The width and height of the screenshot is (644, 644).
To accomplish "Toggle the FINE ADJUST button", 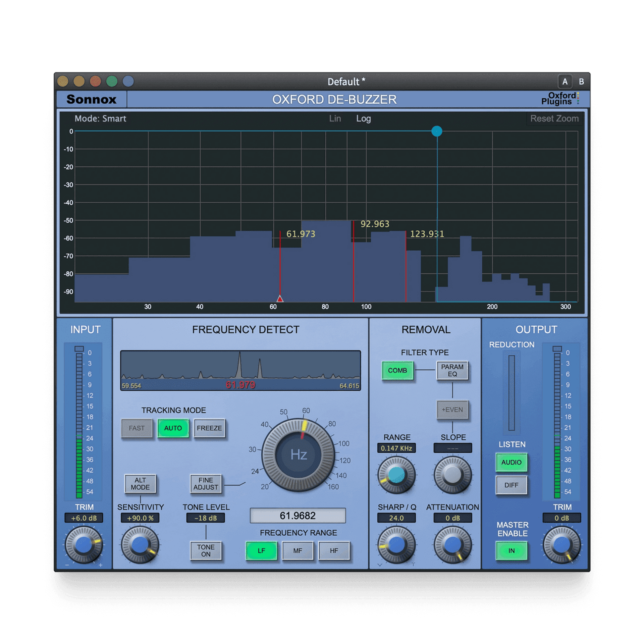I will pos(206,484).
